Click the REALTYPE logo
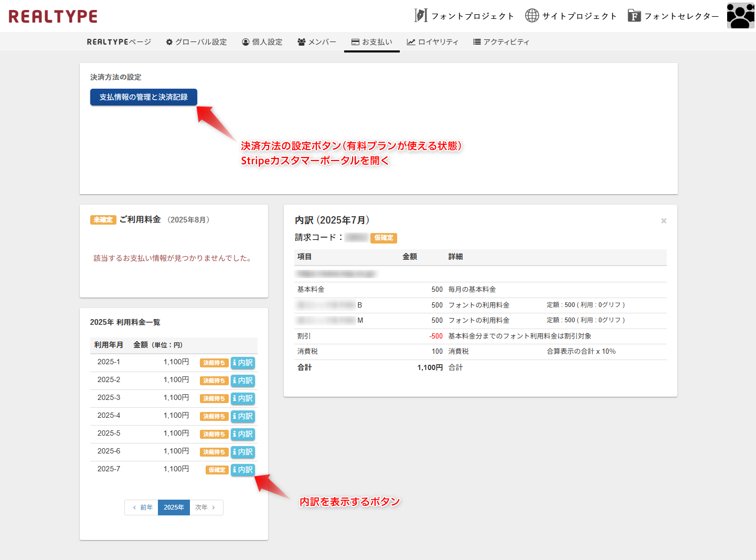This screenshot has height=560, width=756. (53, 16)
